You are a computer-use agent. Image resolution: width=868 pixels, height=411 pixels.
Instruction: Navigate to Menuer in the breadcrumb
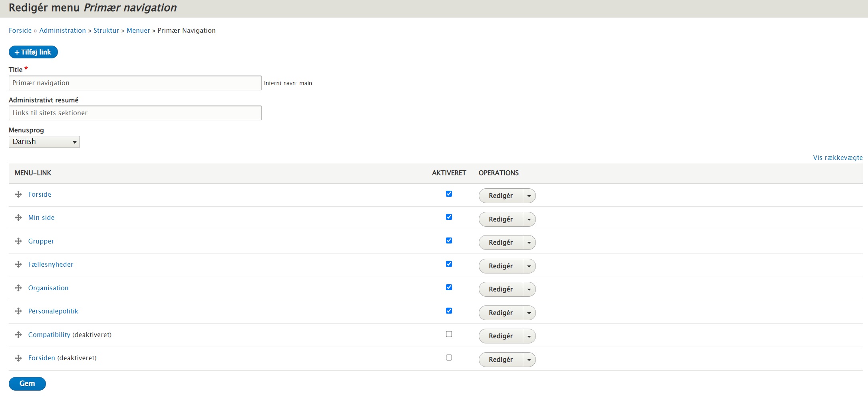point(138,31)
